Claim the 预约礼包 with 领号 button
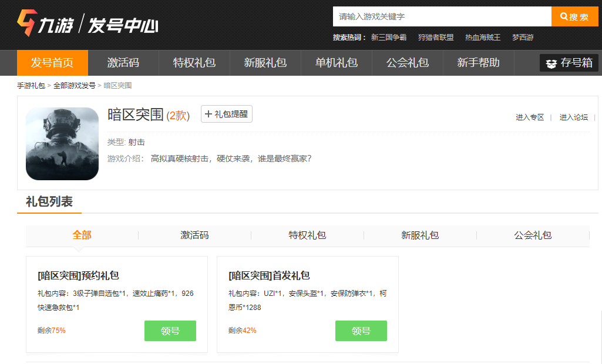The width and height of the screenshot is (602, 364). point(170,331)
